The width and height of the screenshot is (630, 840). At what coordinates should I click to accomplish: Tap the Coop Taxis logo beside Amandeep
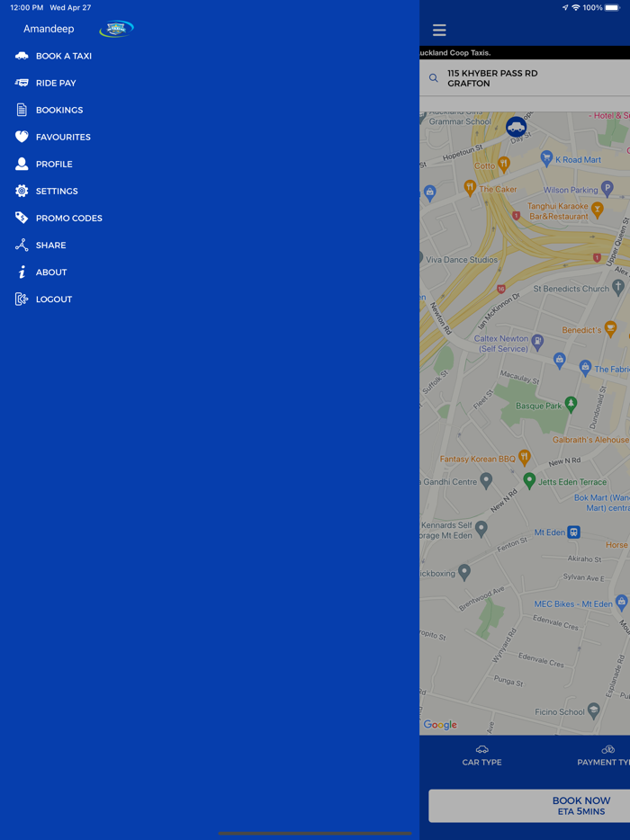pyautogui.click(x=116, y=29)
